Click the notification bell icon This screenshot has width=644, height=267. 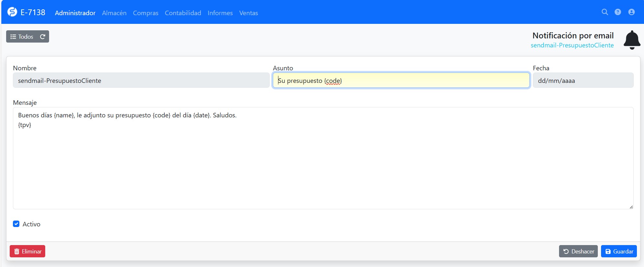pyautogui.click(x=632, y=40)
